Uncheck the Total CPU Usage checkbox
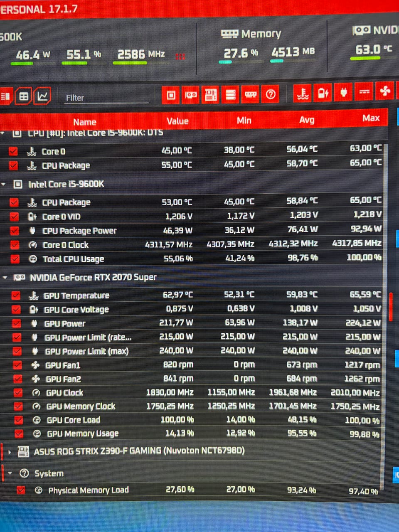This screenshot has height=532, width=399. 15,259
